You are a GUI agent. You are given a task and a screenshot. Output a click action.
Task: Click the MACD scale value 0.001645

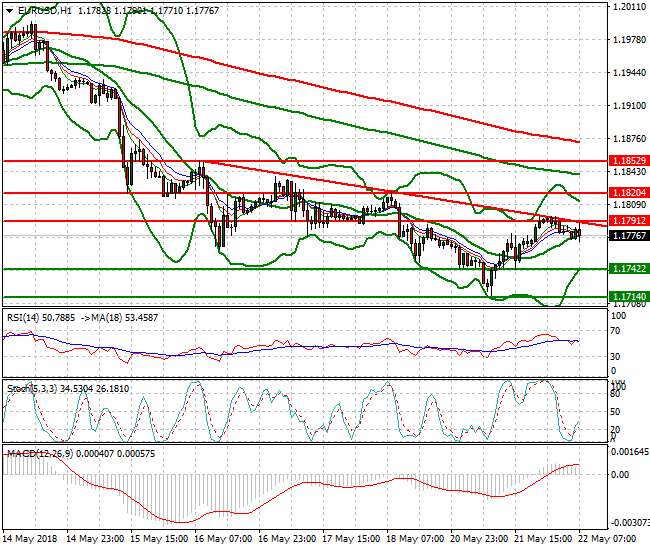(x=630, y=452)
